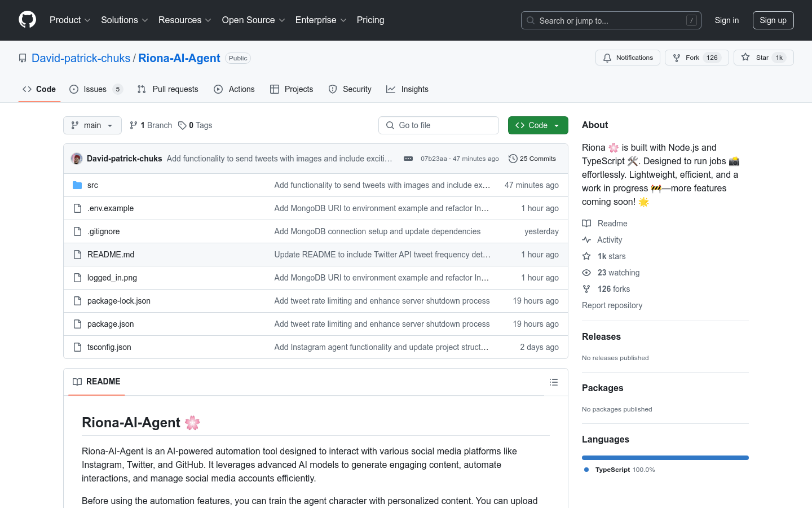This screenshot has width=812, height=508.
Task: Focus the Go to file field
Action: point(439,125)
